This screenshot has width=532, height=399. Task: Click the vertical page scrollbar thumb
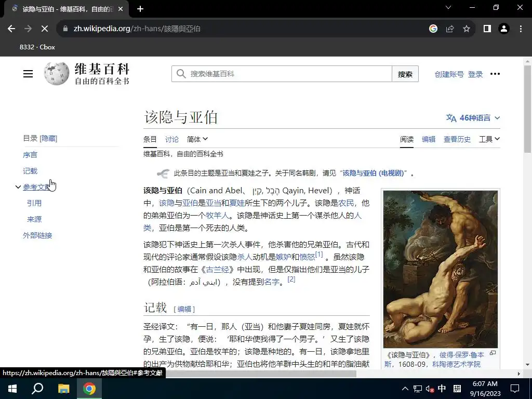click(x=527, y=109)
